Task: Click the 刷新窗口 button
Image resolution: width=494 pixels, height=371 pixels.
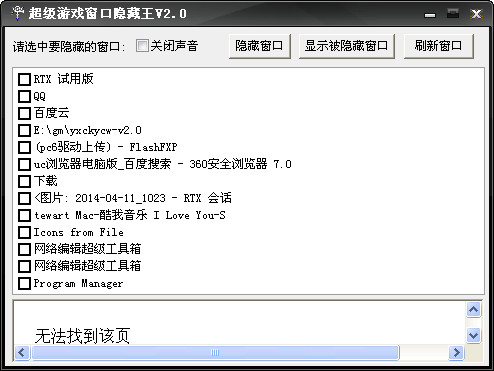Action: point(439,46)
